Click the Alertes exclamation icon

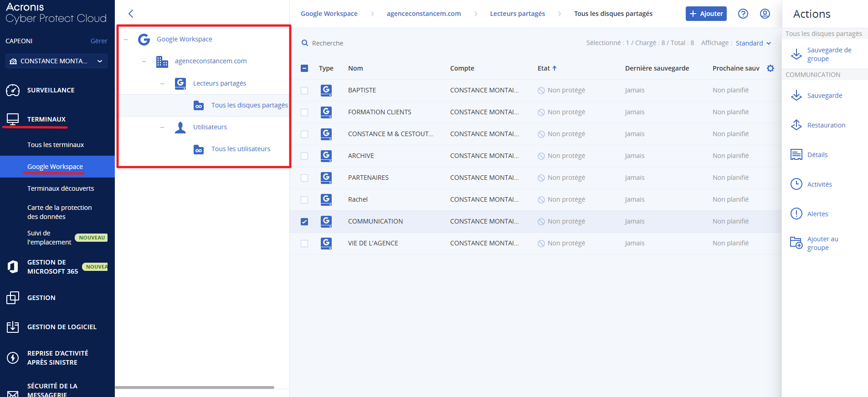796,214
